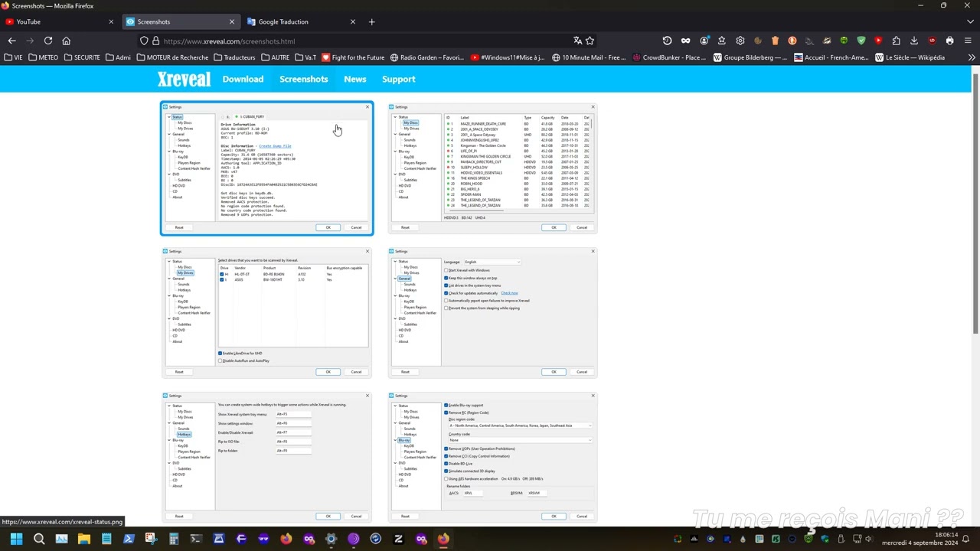Click the site security shield icon in address bar
This screenshot has height=551, width=980.
tap(144, 41)
